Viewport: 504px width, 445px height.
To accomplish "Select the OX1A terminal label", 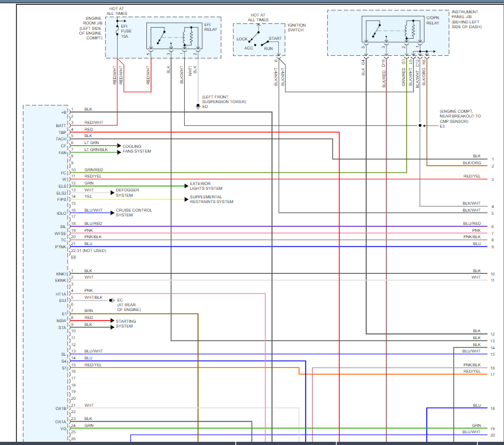I will coord(61,422).
